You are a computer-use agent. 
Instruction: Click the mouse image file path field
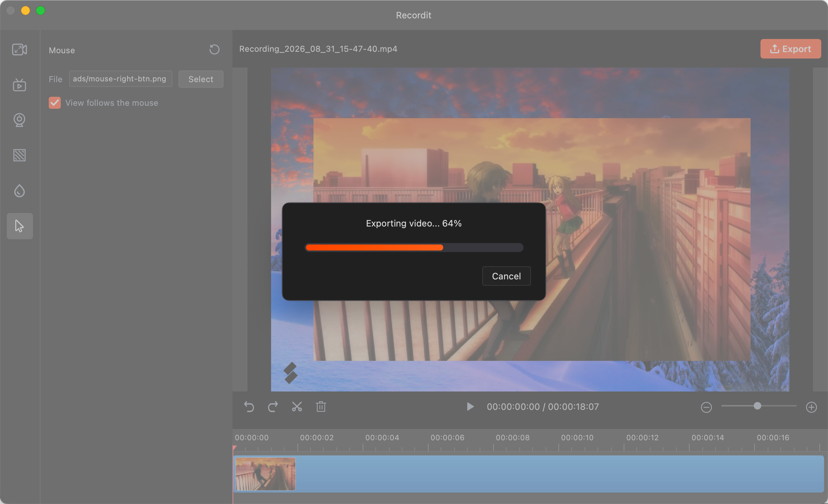pos(120,79)
